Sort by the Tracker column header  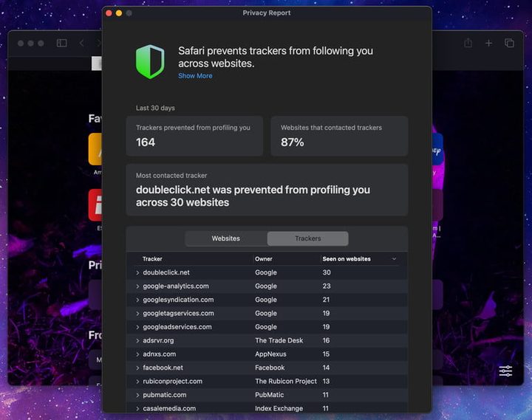pos(153,259)
